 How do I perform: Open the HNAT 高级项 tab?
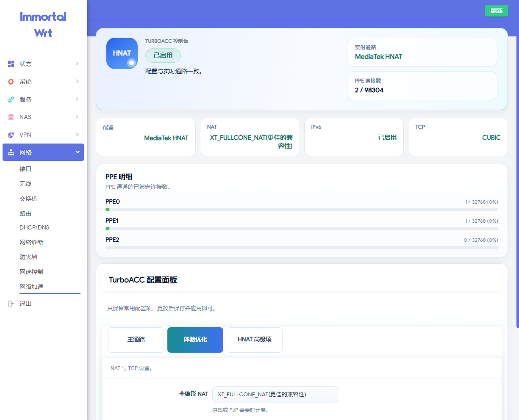click(255, 340)
